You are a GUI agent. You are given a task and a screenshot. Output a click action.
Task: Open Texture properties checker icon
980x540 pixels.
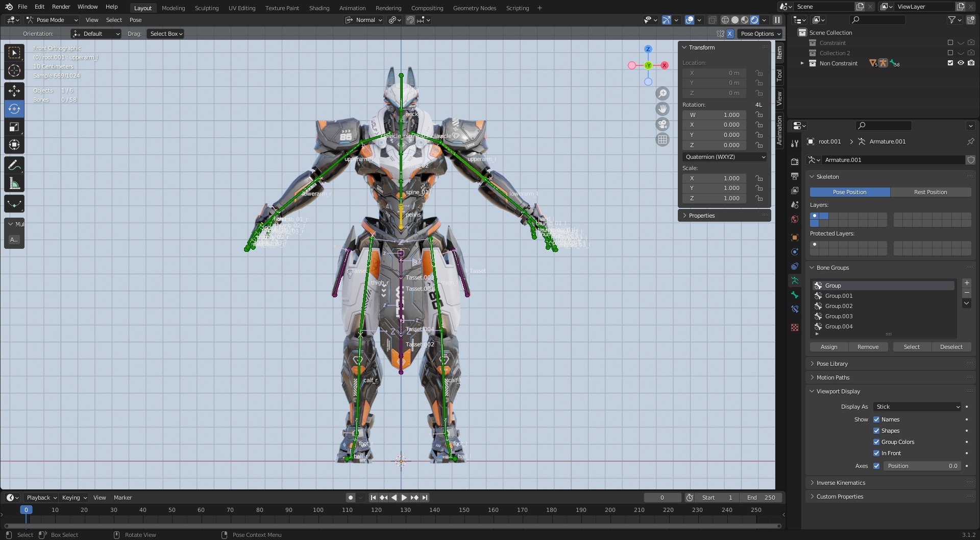[795, 327]
